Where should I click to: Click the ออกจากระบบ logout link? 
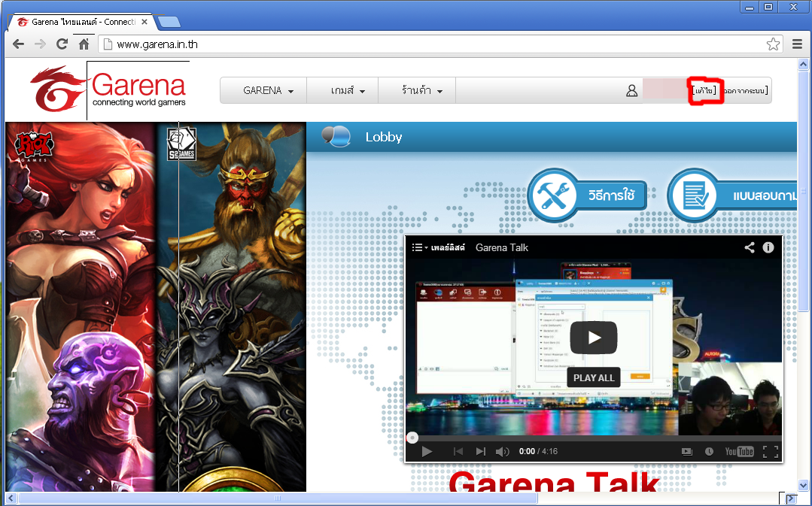coord(746,90)
